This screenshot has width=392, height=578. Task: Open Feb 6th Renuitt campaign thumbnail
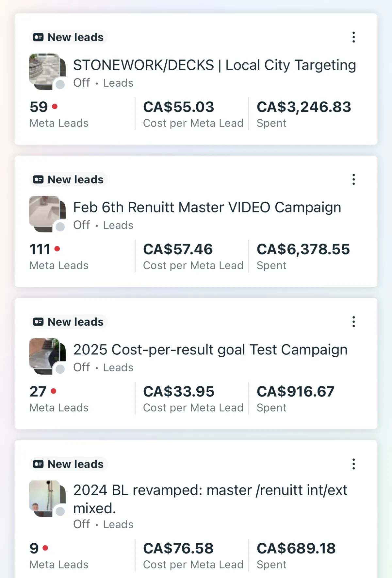[x=47, y=214]
